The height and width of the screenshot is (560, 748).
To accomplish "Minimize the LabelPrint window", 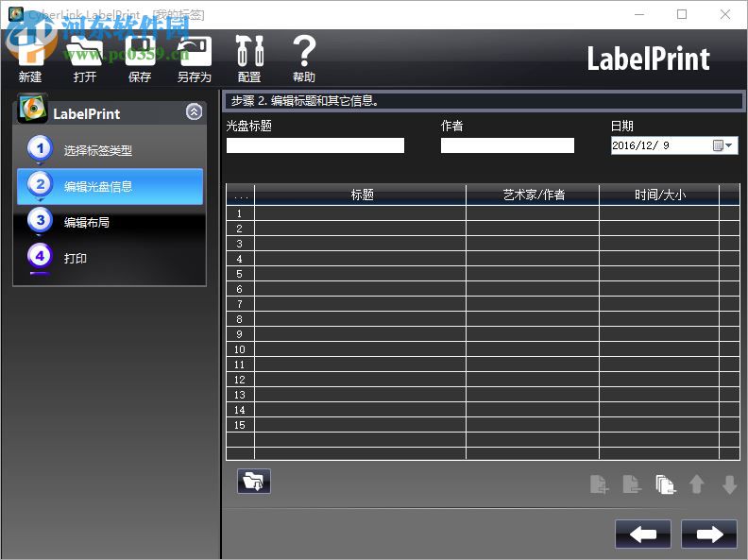I will (x=639, y=14).
